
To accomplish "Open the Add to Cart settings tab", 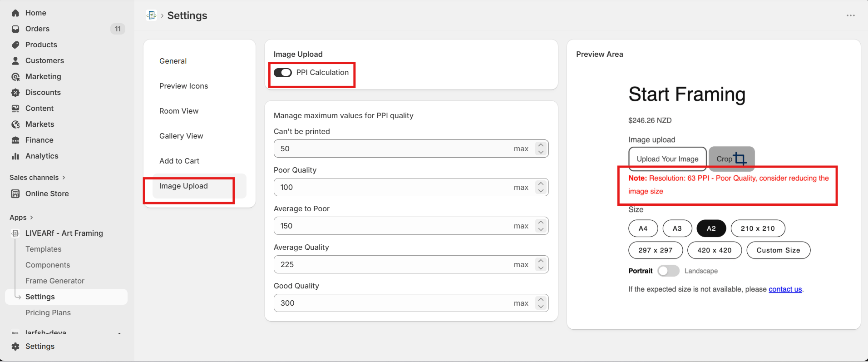I will [x=200, y=161].
